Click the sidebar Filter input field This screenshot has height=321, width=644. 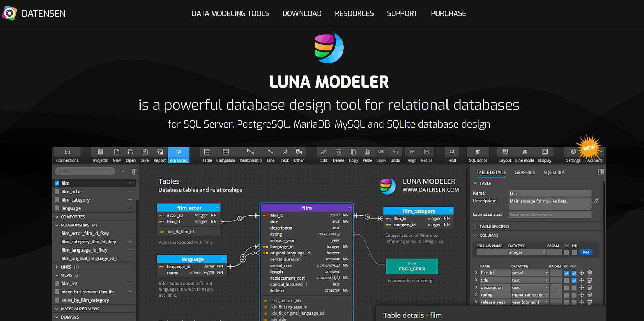click(x=85, y=171)
